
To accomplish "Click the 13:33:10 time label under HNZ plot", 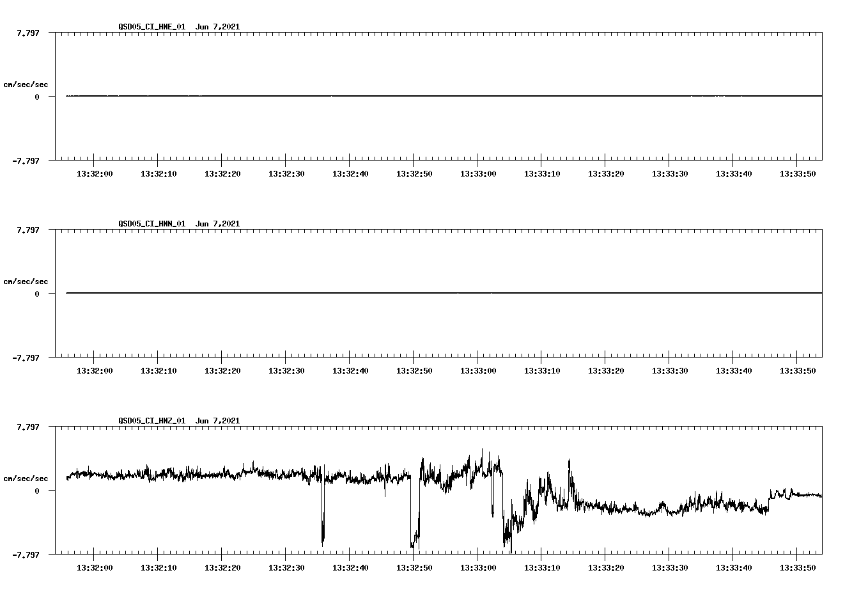I will pos(542,568).
